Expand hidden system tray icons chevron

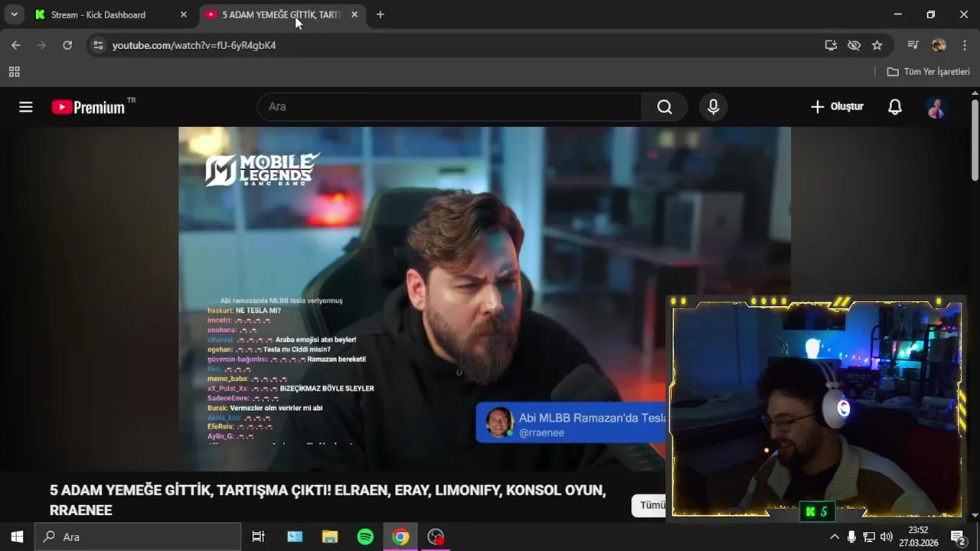(835, 536)
